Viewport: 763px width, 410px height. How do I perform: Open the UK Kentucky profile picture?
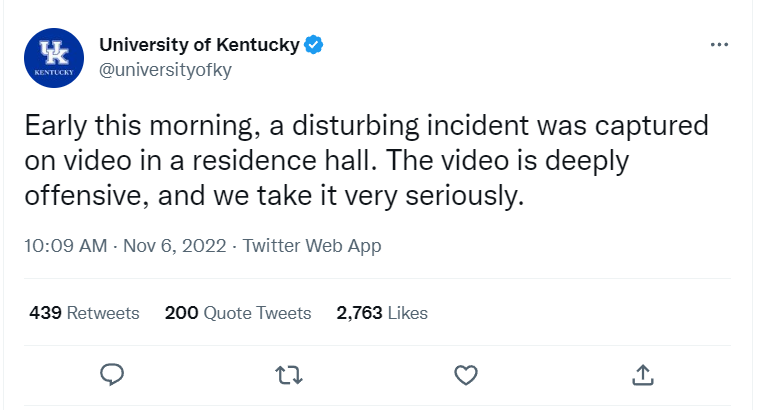54,59
